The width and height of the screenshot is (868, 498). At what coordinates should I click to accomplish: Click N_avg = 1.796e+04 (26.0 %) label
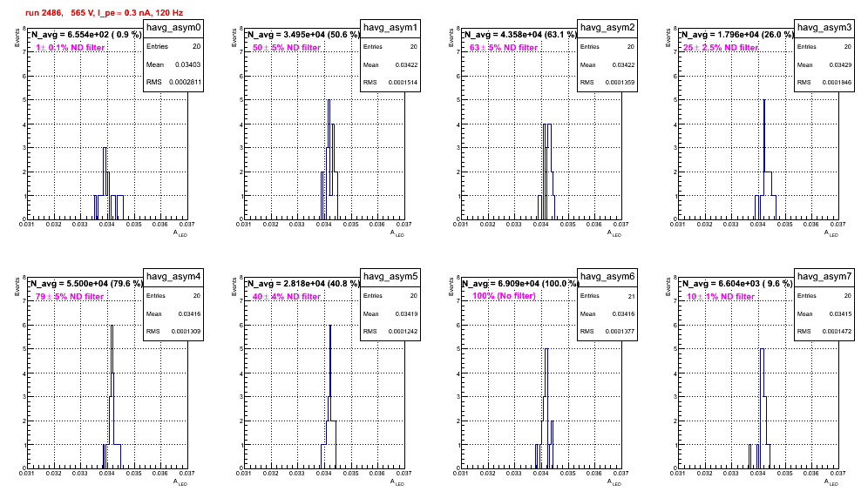[737, 34]
